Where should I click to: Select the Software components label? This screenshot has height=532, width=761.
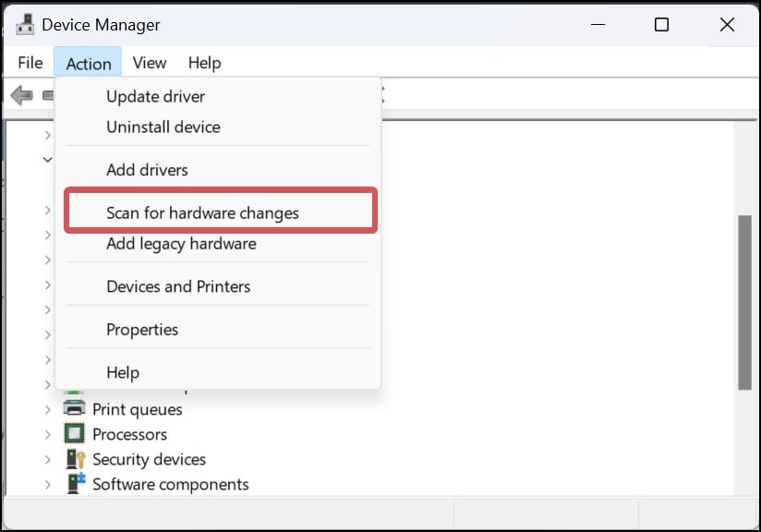click(x=170, y=484)
